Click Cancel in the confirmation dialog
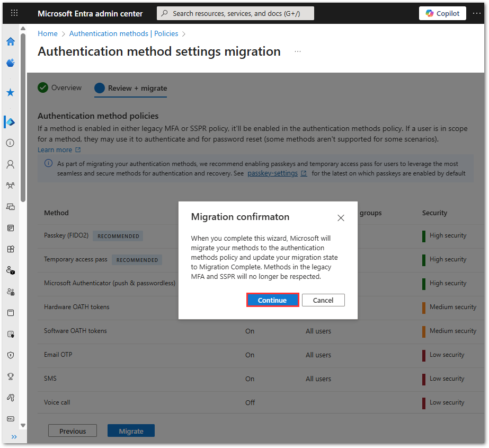The height and width of the screenshot is (448, 489). (323, 300)
